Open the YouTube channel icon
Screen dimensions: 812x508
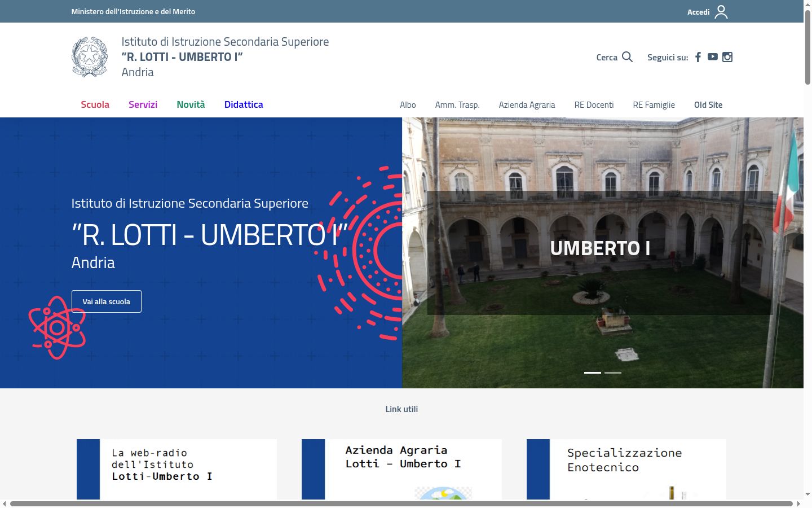[713, 56]
